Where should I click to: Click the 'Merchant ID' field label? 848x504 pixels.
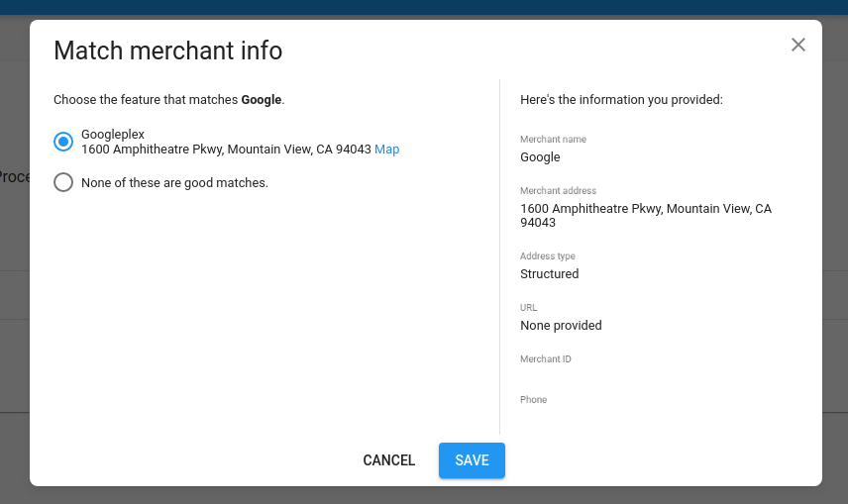545,359
